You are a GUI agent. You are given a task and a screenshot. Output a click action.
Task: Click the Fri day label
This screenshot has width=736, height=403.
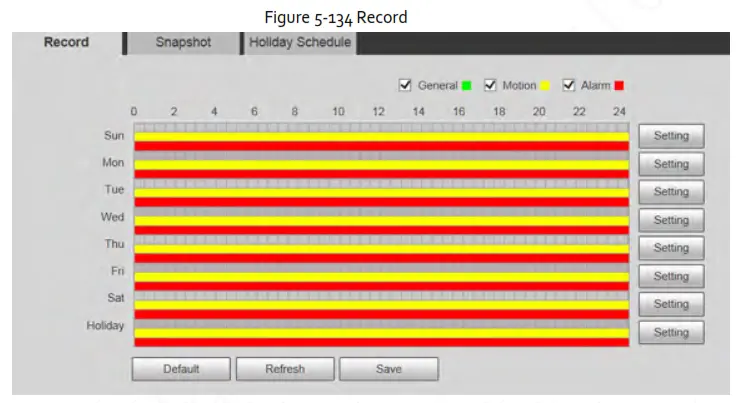pos(117,271)
